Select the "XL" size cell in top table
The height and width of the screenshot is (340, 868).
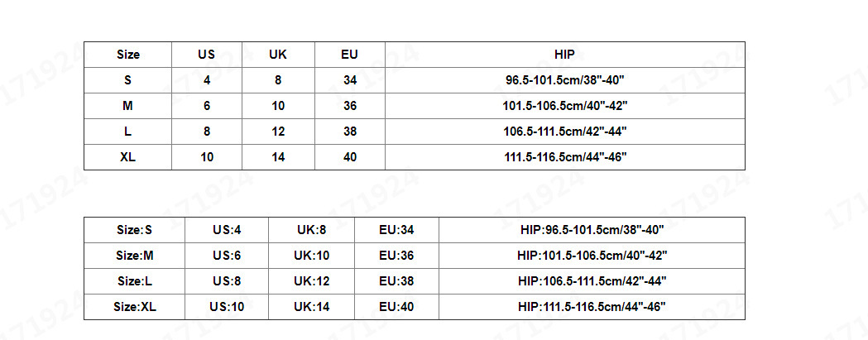point(128,157)
